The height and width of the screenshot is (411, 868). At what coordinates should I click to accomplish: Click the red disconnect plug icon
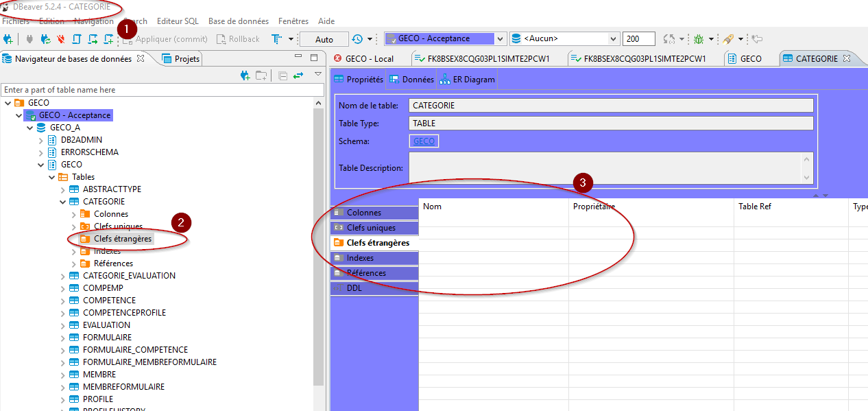[x=61, y=39]
